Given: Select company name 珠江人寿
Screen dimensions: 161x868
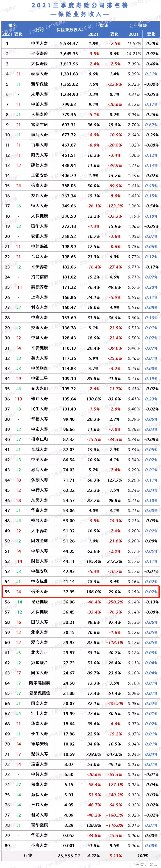Looking at the screenshot, I should coord(39,399).
